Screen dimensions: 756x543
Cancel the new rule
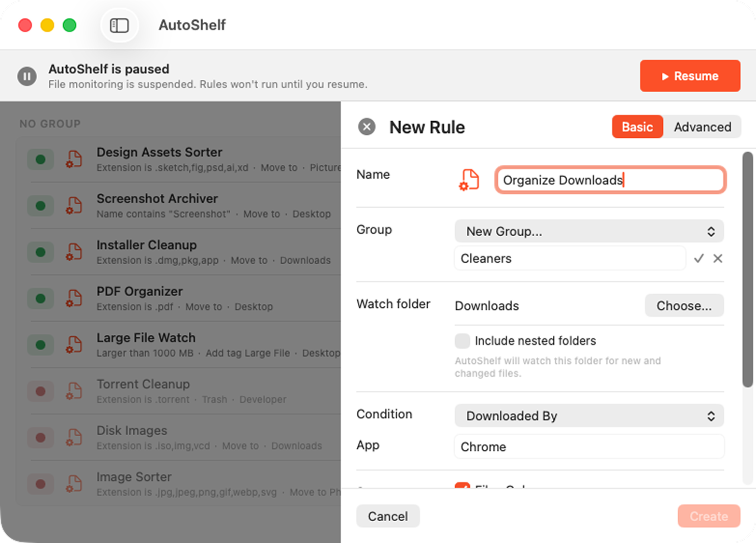pos(388,516)
